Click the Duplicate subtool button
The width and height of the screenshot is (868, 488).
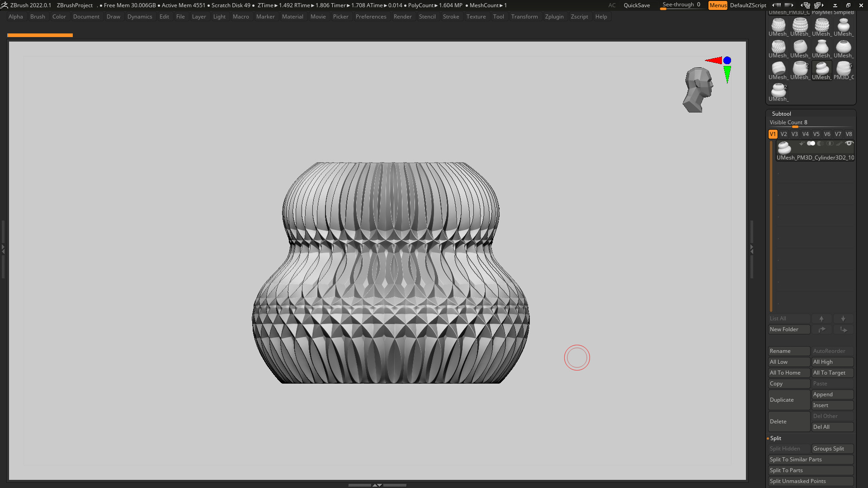789,400
